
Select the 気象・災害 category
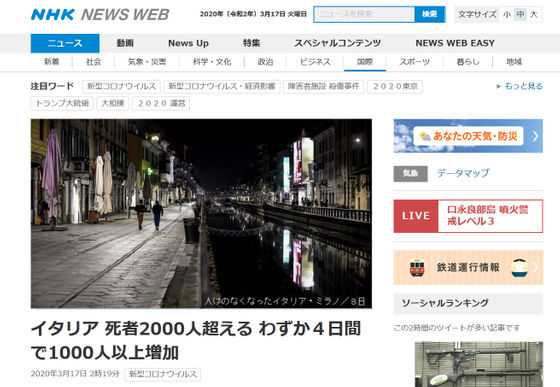click(147, 62)
